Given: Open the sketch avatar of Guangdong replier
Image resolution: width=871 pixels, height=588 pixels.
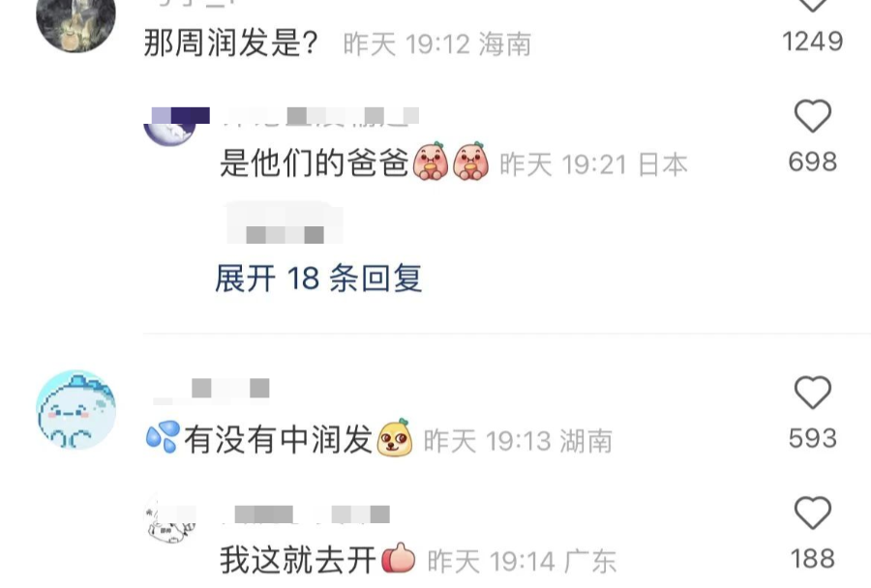Looking at the screenshot, I should pos(169,523).
